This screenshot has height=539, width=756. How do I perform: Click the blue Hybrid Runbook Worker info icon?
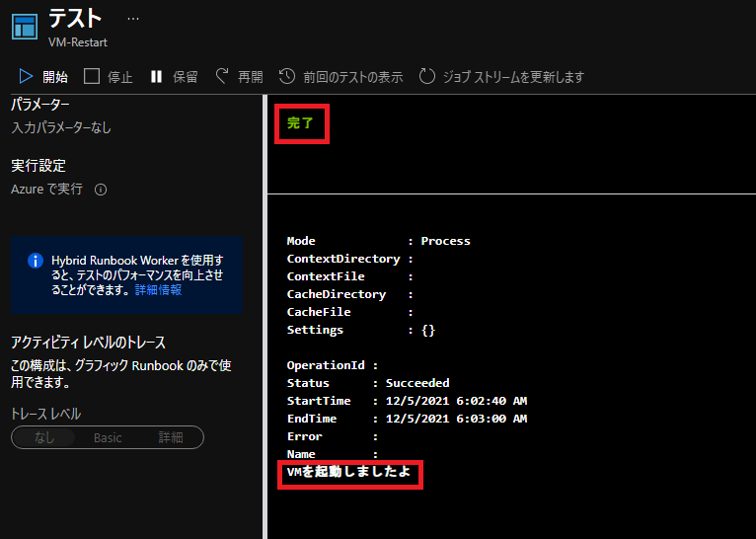pos(36,261)
